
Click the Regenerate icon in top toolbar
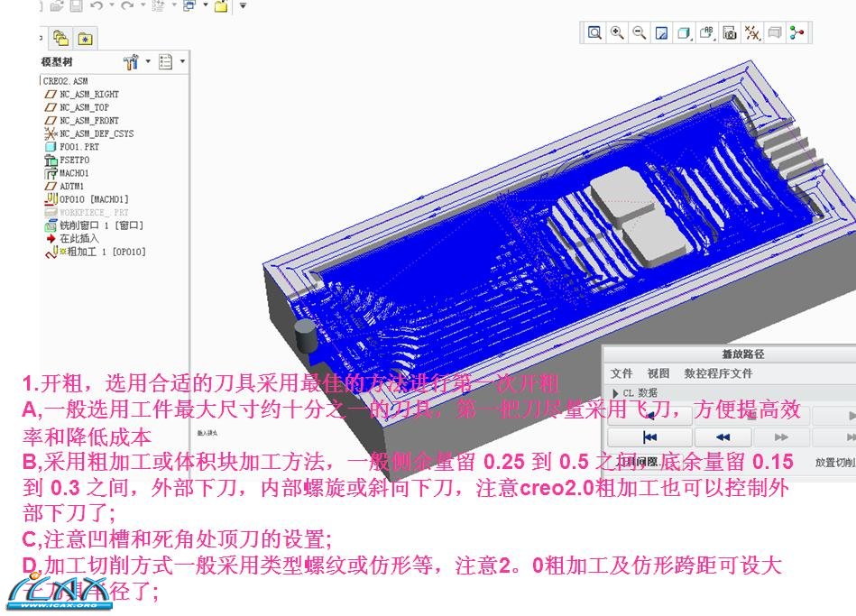pyautogui.click(x=157, y=5)
